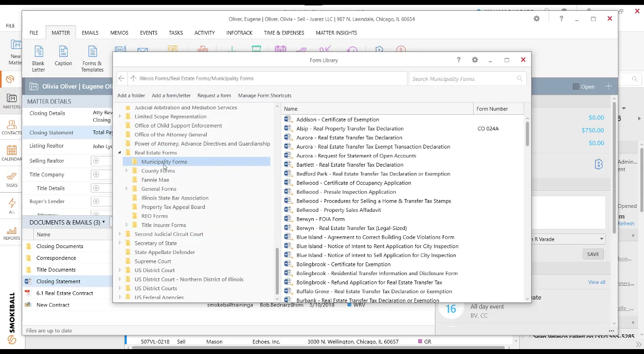The image size is (644, 354).
Task: Switch to the FILE tab in matter window
Action: click(34, 33)
